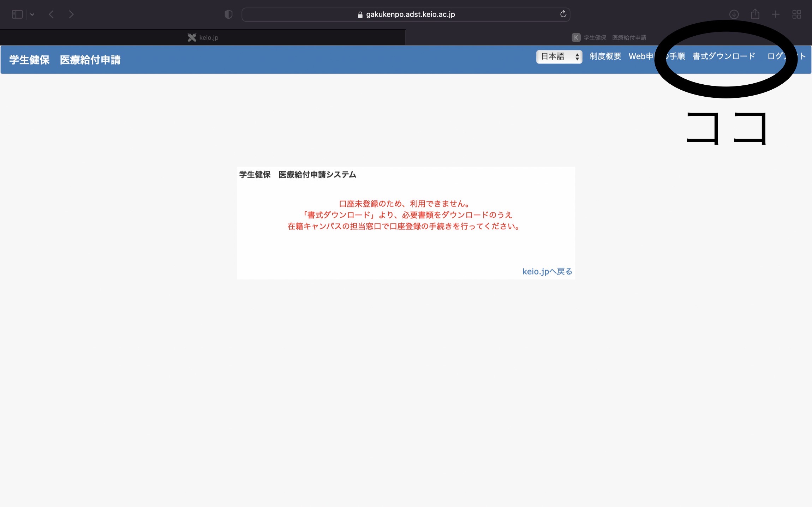Open the share sheet icon
812x507 pixels.
point(755,14)
